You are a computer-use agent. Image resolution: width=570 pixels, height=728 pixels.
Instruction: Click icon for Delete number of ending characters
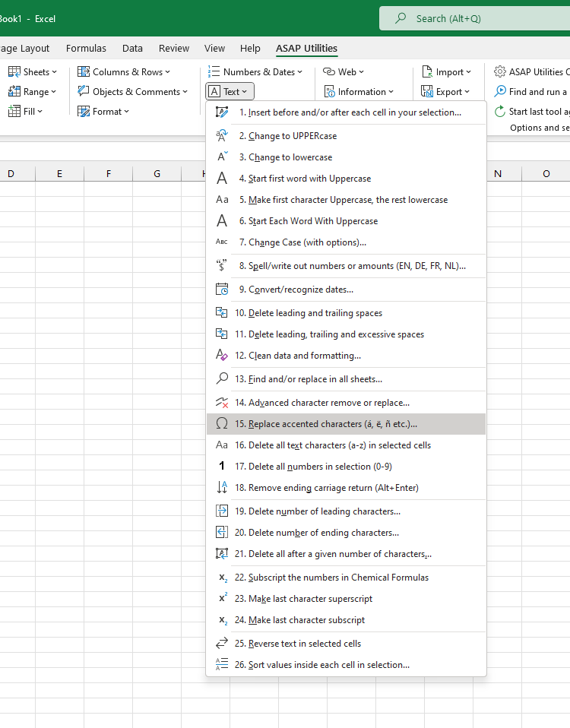tap(222, 533)
